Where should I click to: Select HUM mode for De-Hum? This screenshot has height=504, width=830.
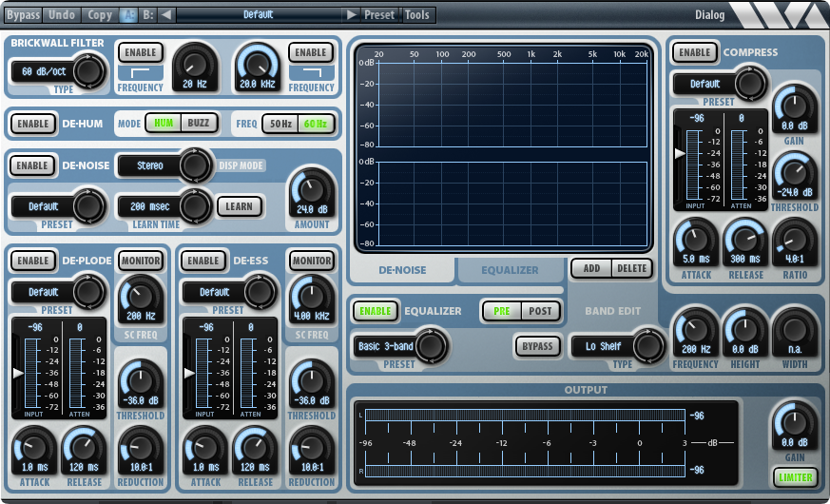pos(164,124)
